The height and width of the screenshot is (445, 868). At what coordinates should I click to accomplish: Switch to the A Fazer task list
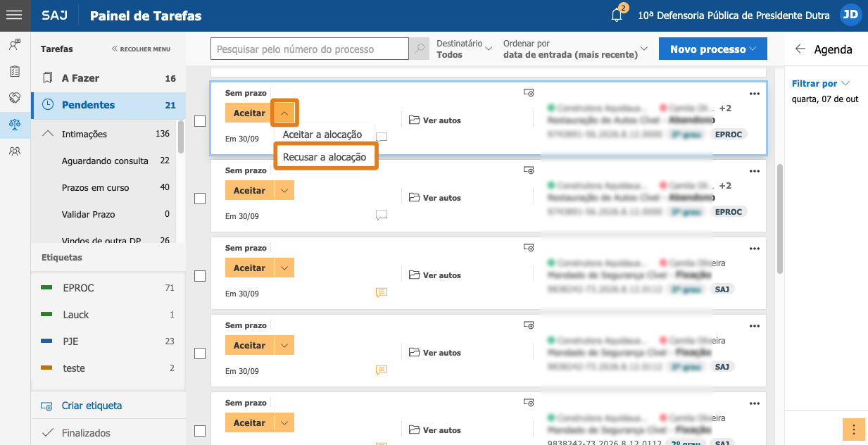click(108, 78)
